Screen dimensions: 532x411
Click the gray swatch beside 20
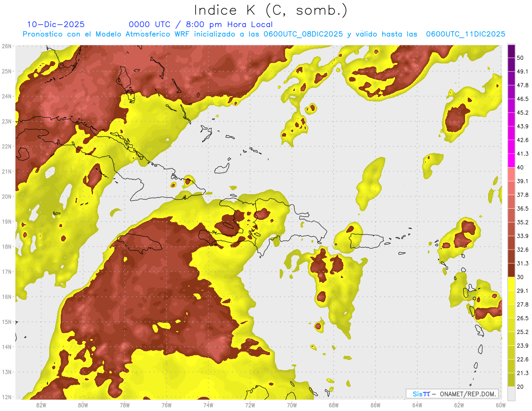coord(511,394)
